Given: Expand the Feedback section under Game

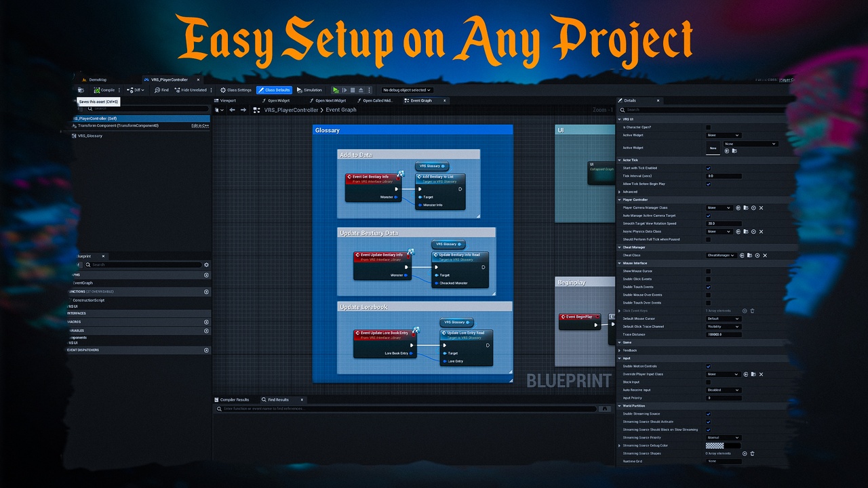Looking at the screenshot, I should [619, 350].
